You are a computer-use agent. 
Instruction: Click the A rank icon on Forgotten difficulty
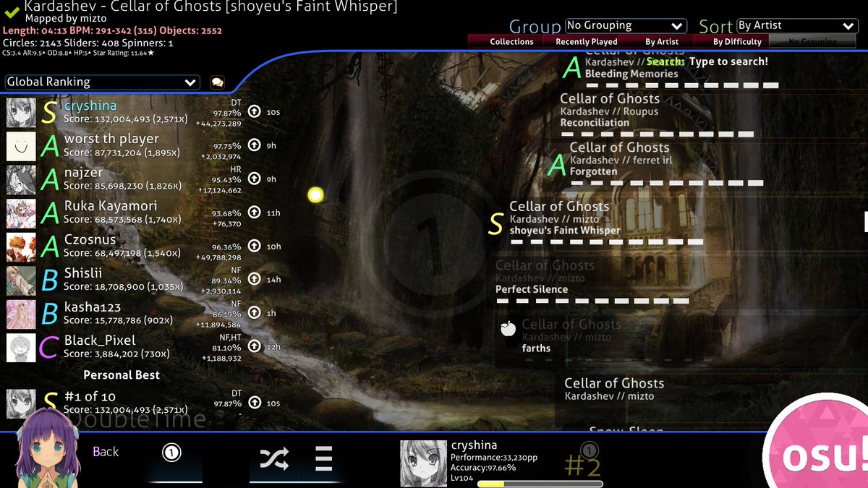(556, 165)
